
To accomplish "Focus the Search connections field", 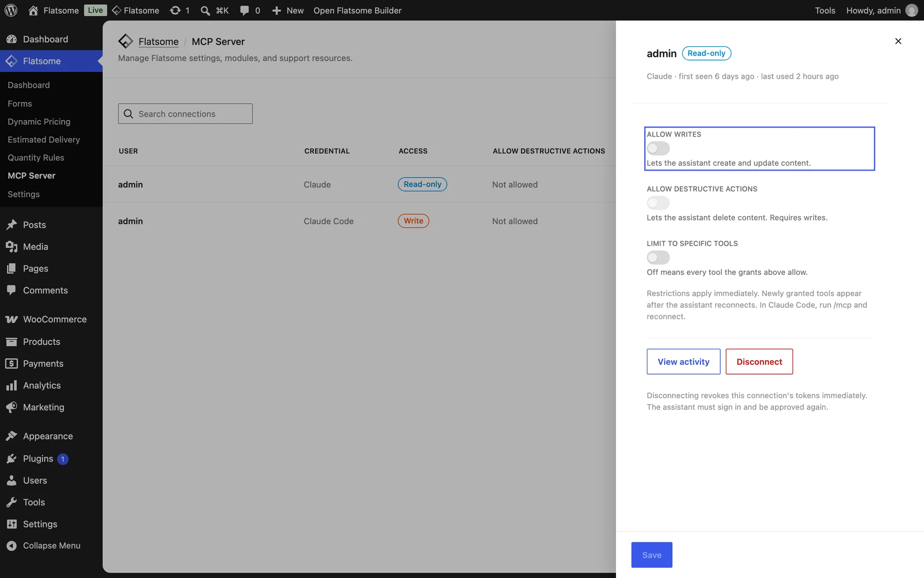I will [x=185, y=114].
